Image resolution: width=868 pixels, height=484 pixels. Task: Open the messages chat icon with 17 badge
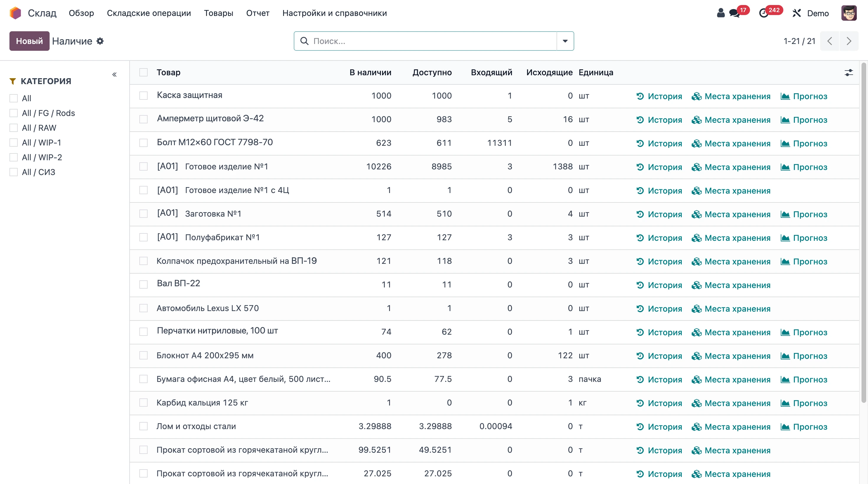click(x=734, y=13)
